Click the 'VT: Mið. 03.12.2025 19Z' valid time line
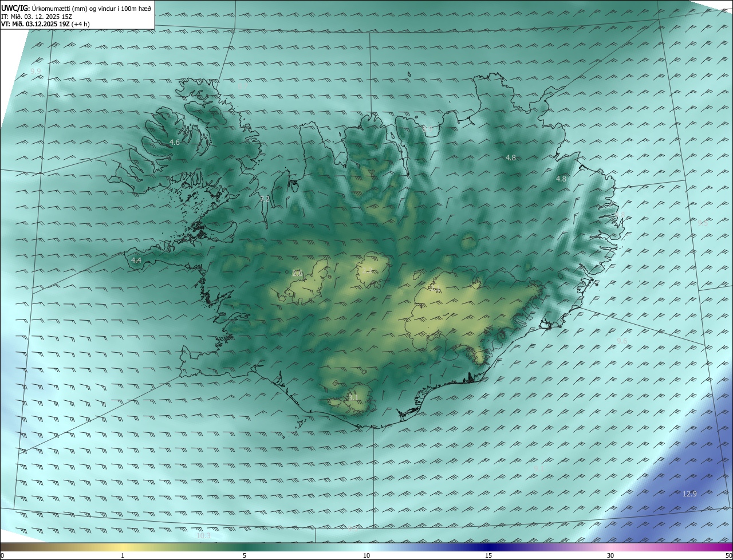Screen dimensions: 733x560 coord(45,24)
